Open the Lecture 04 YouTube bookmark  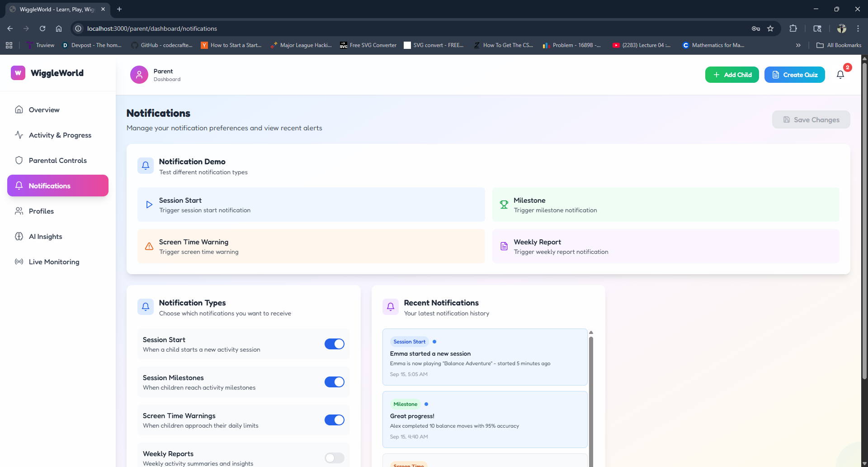pyautogui.click(x=642, y=45)
